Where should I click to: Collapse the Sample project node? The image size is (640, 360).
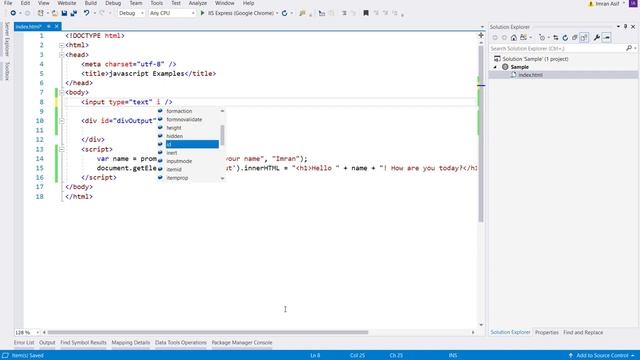(x=495, y=67)
